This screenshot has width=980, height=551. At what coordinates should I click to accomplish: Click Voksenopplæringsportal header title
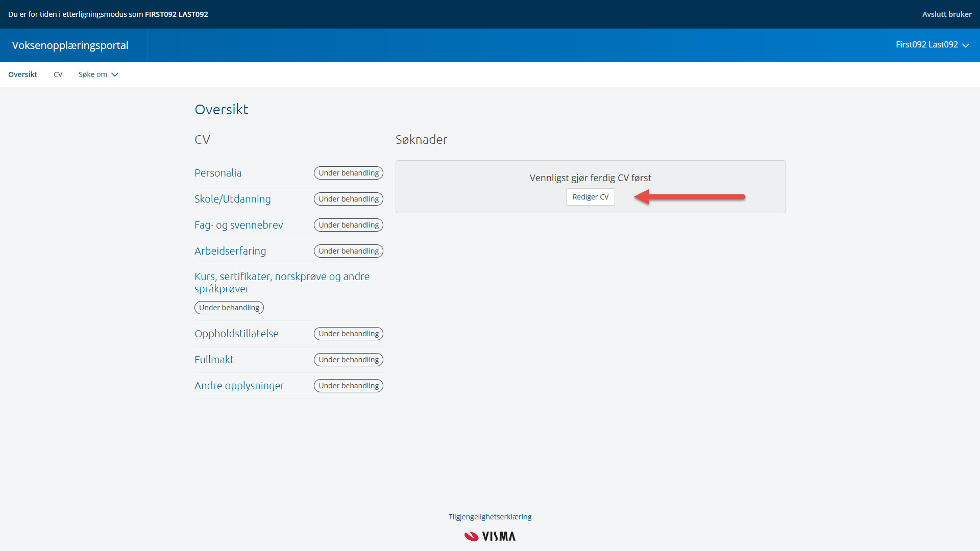click(x=70, y=45)
